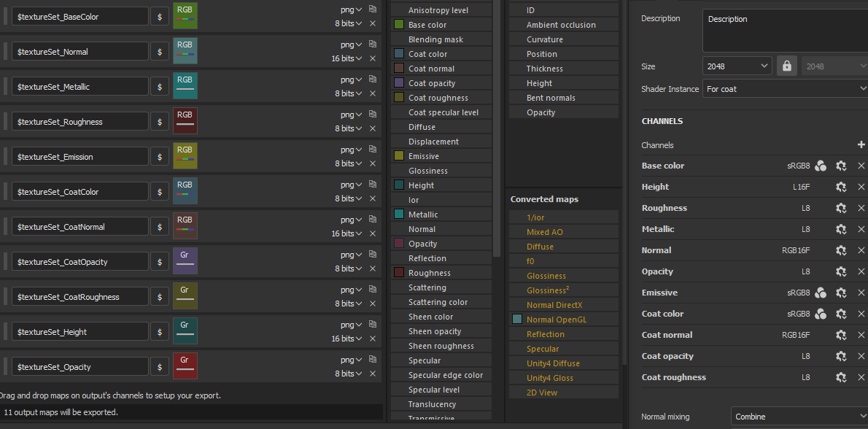Screen dimensions: 868x429
Task: Open settings gear for Height channel
Action: [x=841, y=187]
